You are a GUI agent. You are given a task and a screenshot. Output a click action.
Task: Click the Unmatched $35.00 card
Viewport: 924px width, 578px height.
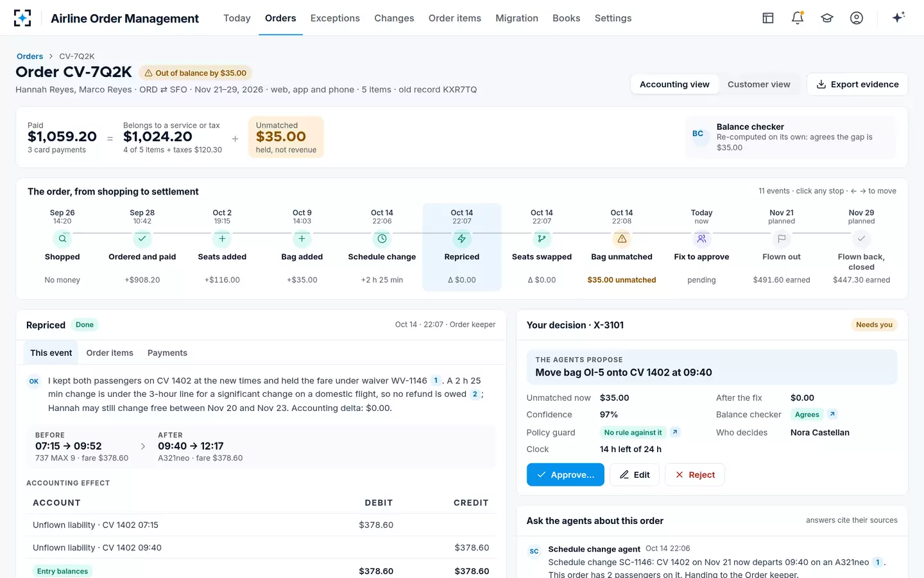286,137
